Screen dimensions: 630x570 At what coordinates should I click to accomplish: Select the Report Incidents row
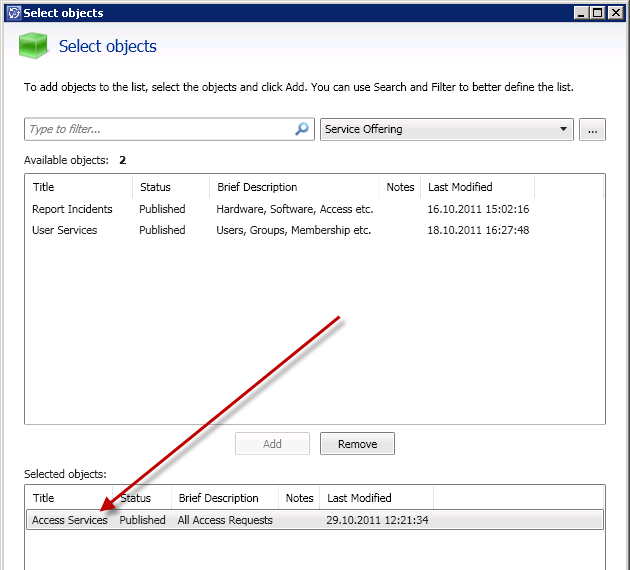72,209
